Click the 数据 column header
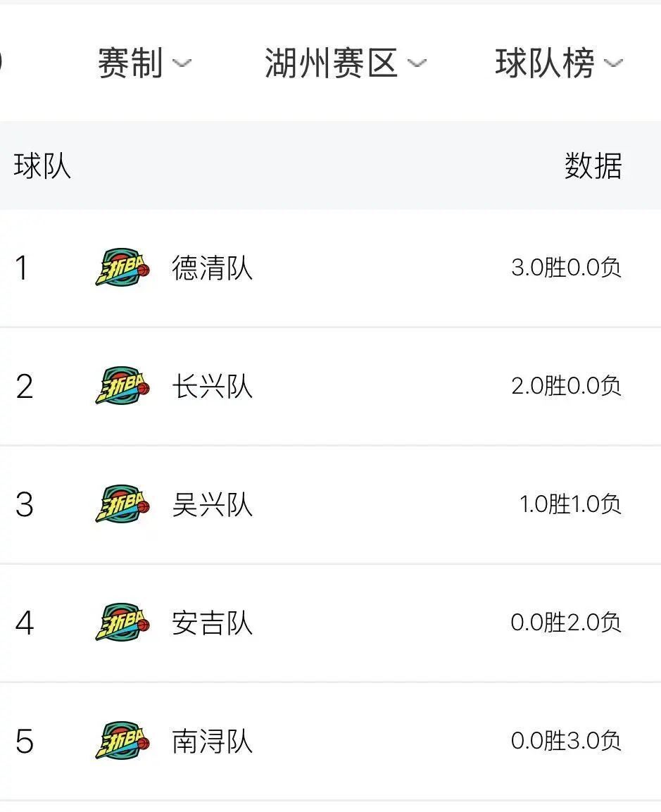This screenshot has height=812, width=661. pos(593,166)
